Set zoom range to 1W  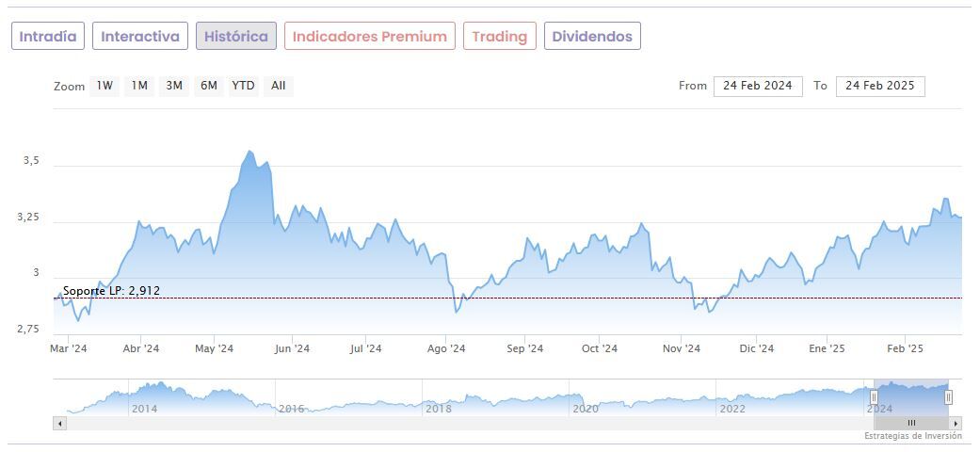click(104, 86)
